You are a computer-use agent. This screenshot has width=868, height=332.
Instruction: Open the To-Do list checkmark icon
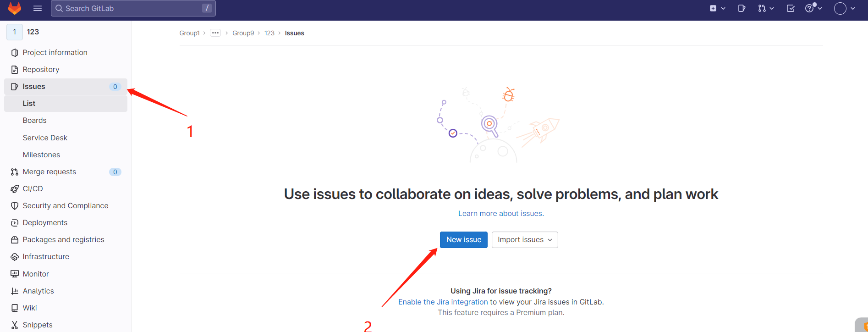click(791, 8)
